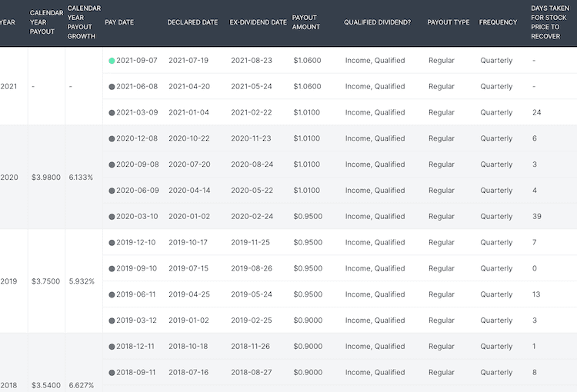Click pay date 2021-09-07
577x392 pixels.
(x=137, y=60)
